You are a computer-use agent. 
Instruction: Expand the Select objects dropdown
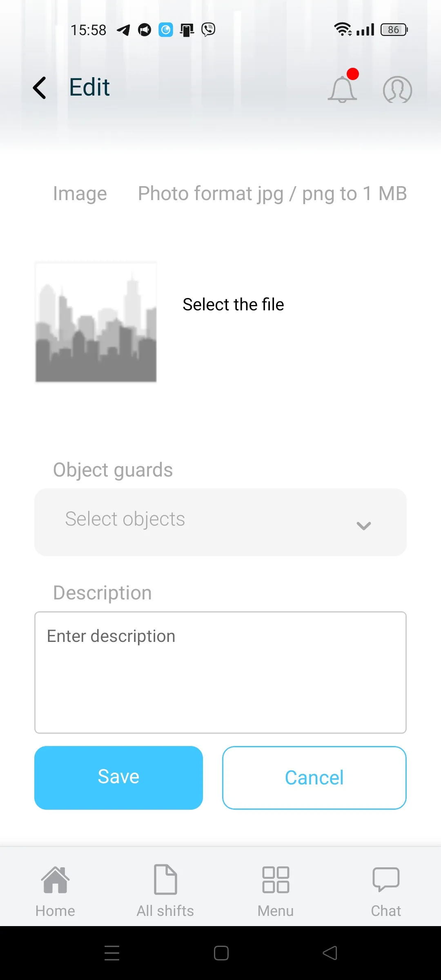click(x=220, y=522)
